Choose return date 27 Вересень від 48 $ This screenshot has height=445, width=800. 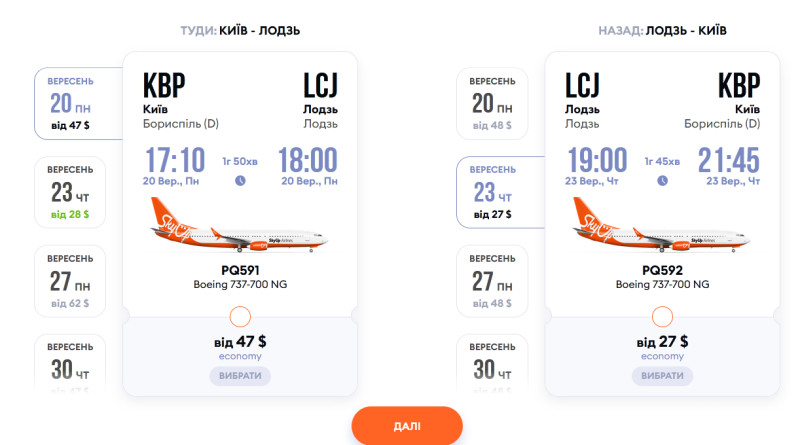[492, 281]
